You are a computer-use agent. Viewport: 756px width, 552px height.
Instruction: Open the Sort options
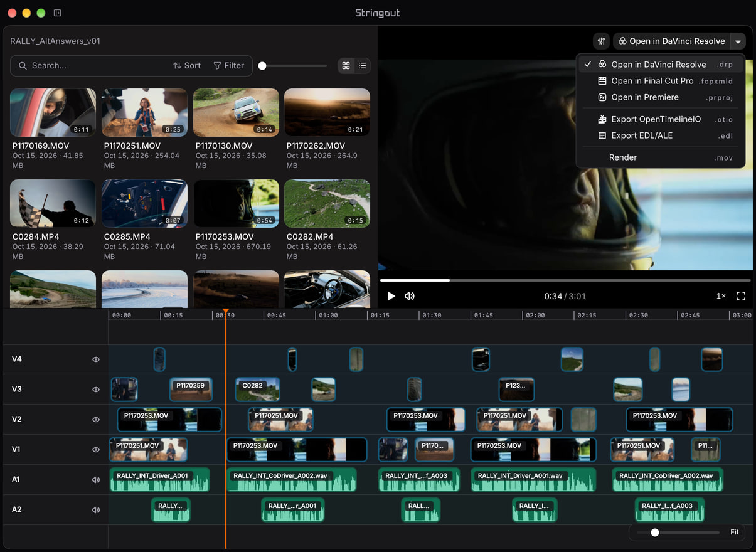coord(187,66)
